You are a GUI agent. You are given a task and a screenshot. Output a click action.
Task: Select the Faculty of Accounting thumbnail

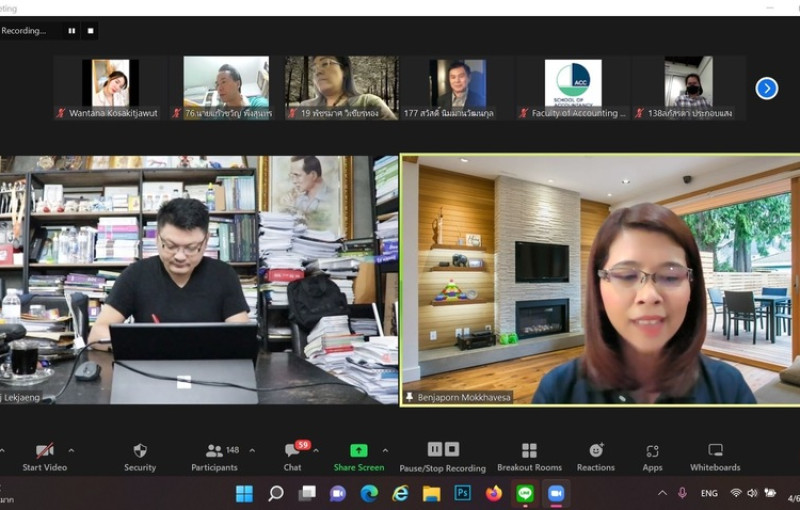573,84
